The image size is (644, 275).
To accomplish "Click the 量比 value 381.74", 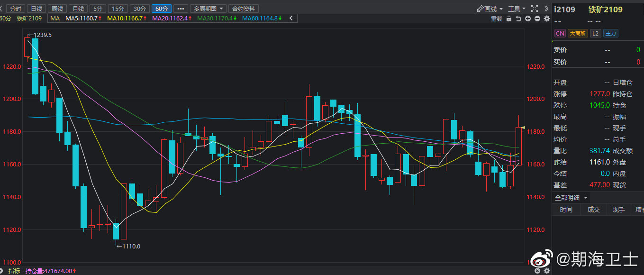I will point(600,151).
